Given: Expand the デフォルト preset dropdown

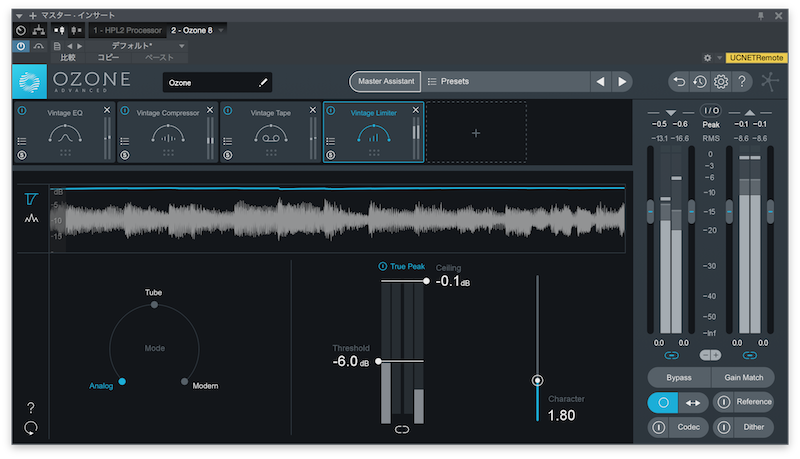Looking at the screenshot, I should (182, 46).
